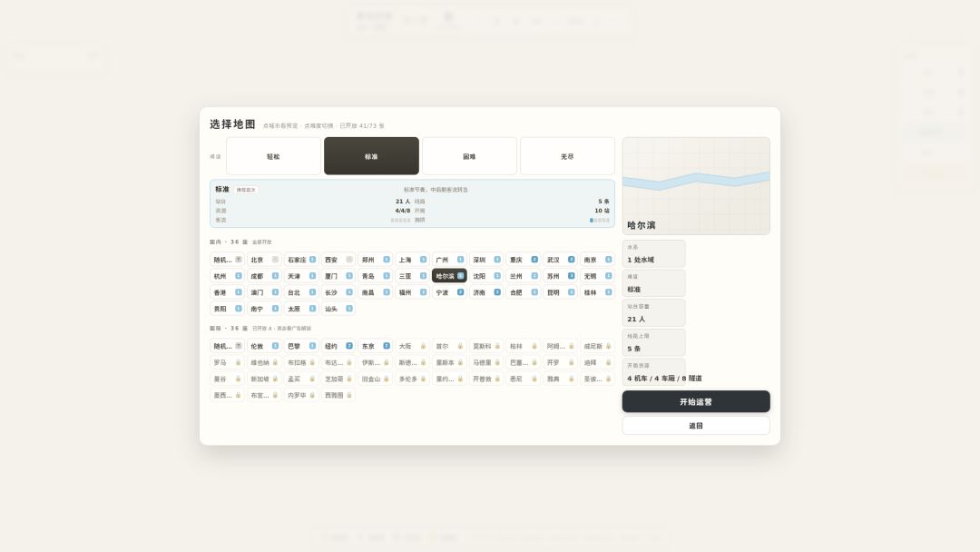Image resolution: width=980 pixels, height=552 pixels.
Task: Select the locked 芝加哥 city chip
Action: click(338, 379)
